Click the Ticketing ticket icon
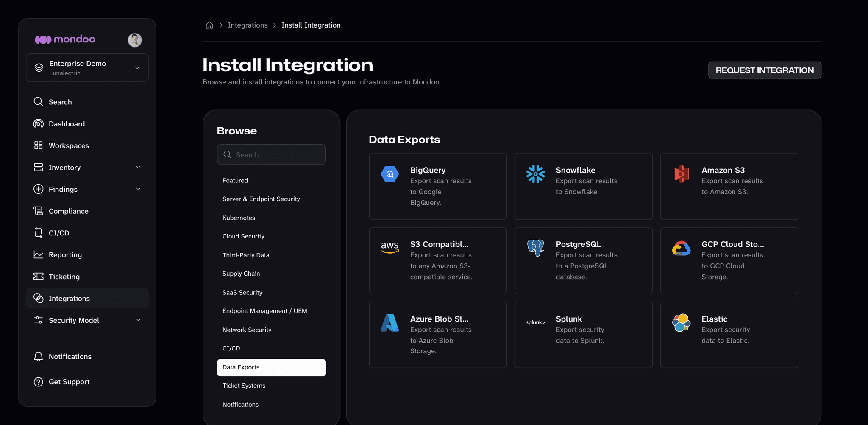868x425 pixels. pos(38,277)
